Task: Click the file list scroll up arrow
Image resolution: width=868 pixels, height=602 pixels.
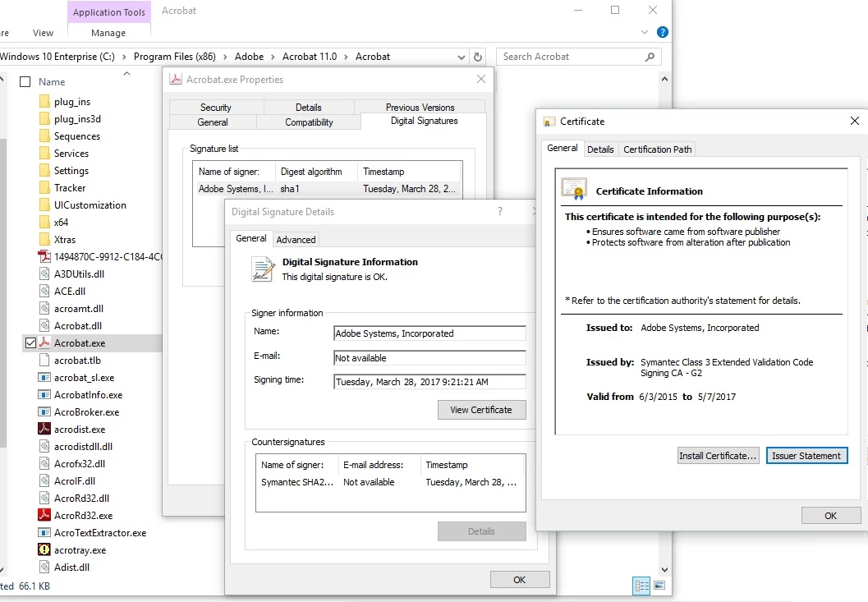Action: click(x=665, y=79)
